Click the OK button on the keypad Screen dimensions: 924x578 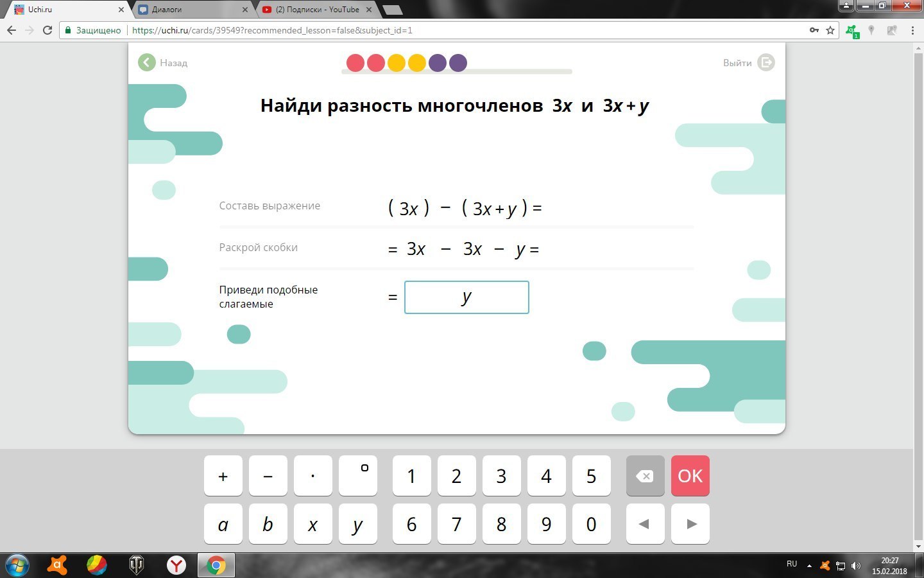(690, 476)
